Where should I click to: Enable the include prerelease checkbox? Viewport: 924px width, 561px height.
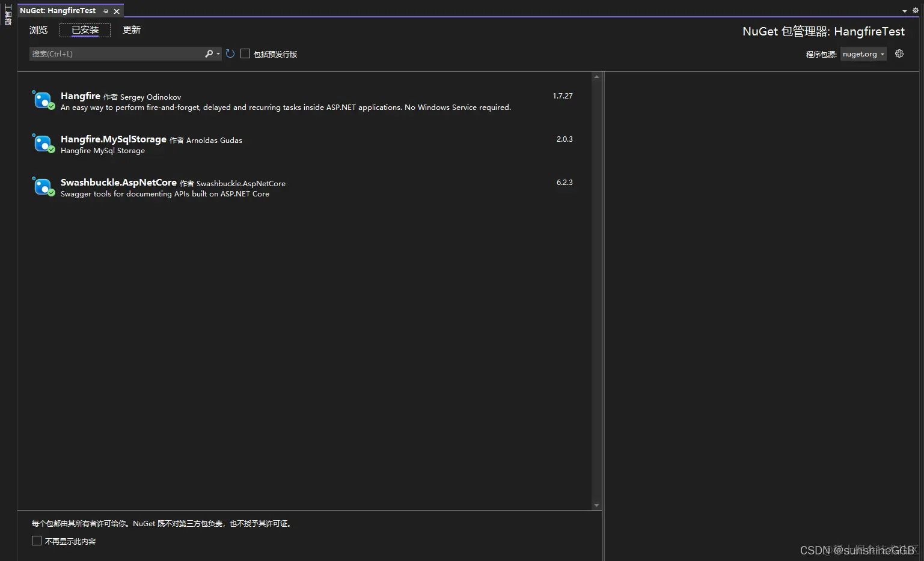(x=245, y=53)
